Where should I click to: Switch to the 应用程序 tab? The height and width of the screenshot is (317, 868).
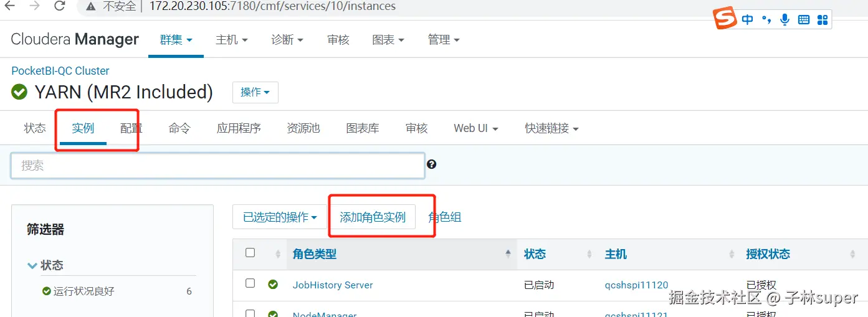point(239,128)
